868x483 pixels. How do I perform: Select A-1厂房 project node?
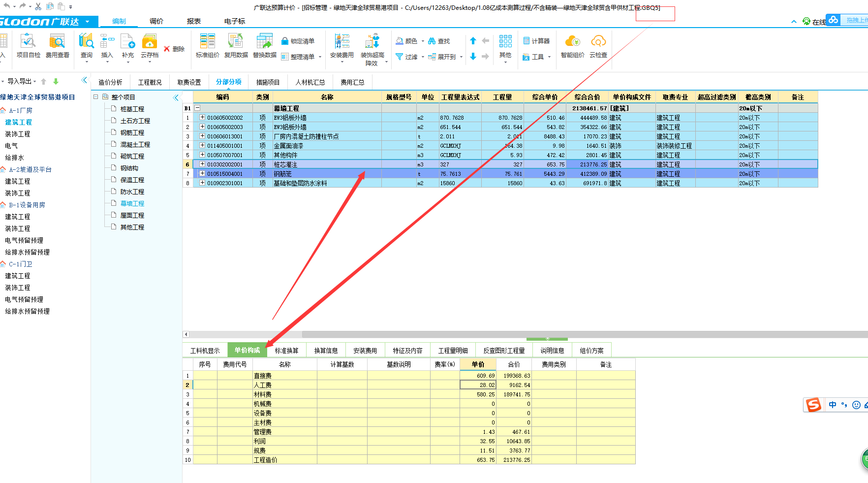click(20, 110)
